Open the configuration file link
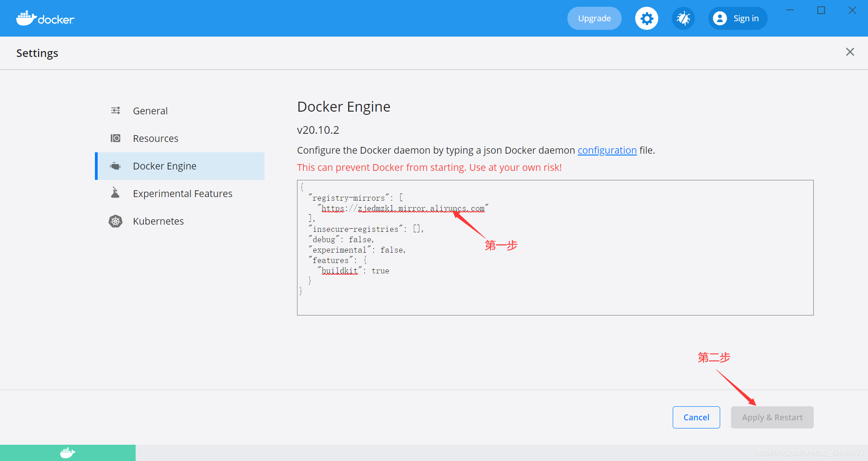868x461 pixels. 607,150
